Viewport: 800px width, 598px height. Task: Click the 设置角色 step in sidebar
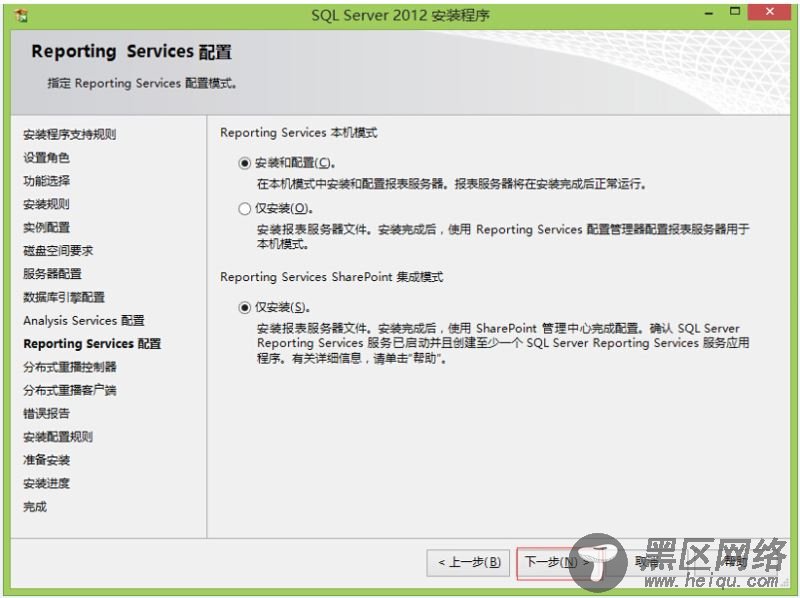pos(46,158)
